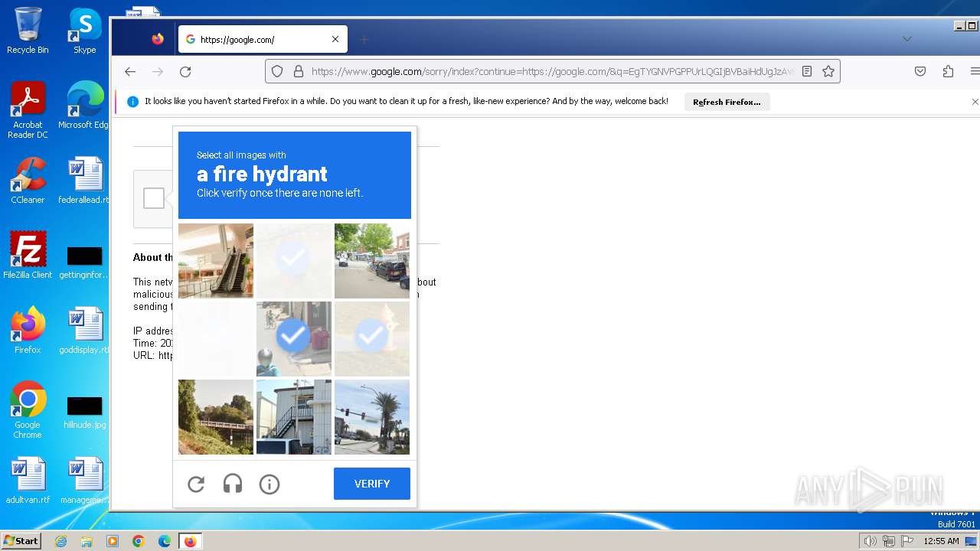Open Edge from the taskbar
This screenshot has height=551, width=980.
click(x=165, y=541)
